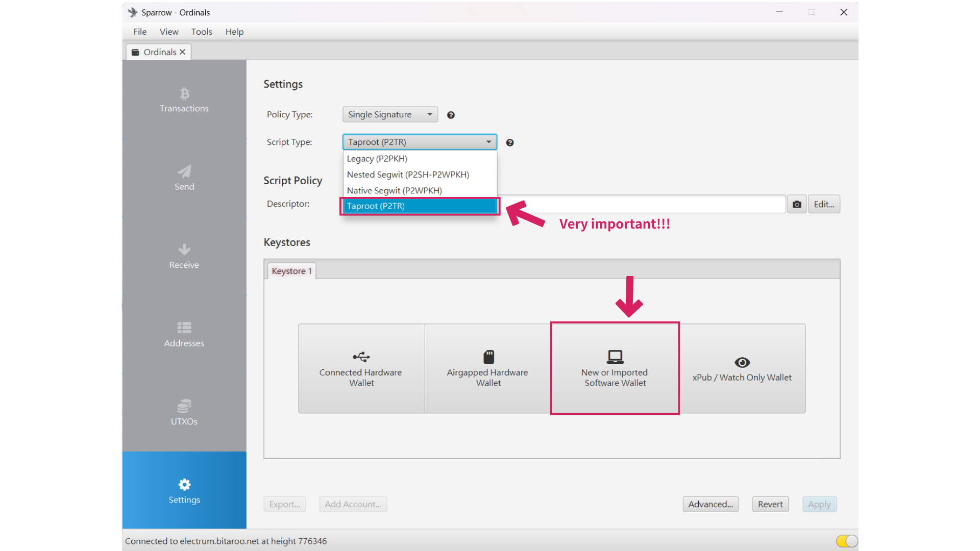Open the Policy Type dropdown

pos(390,115)
